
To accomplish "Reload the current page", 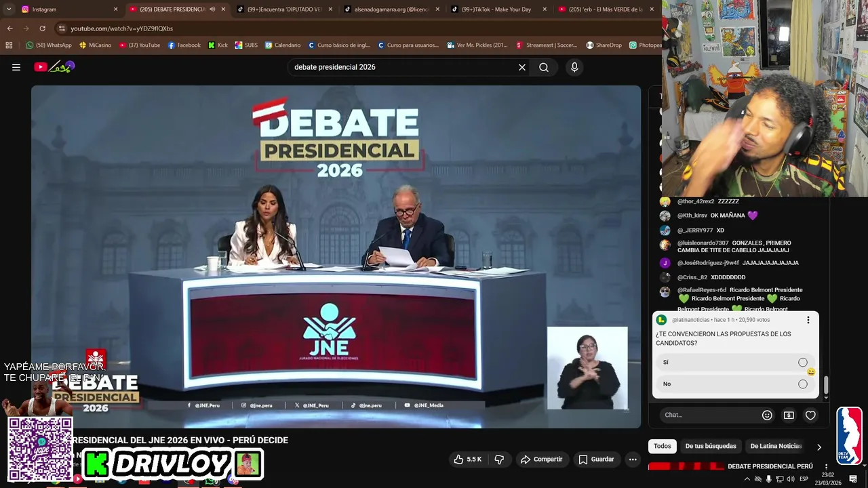I will click(42, 28).
